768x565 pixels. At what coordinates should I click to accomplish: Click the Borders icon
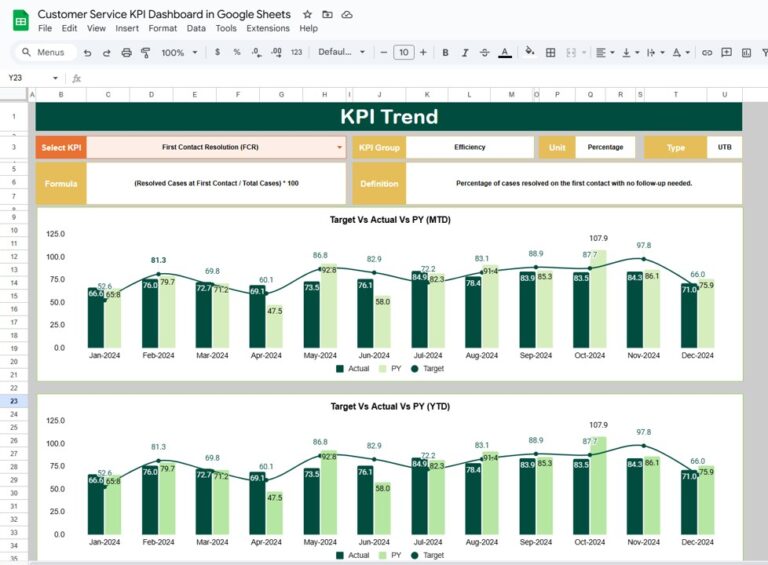[551, 52]
